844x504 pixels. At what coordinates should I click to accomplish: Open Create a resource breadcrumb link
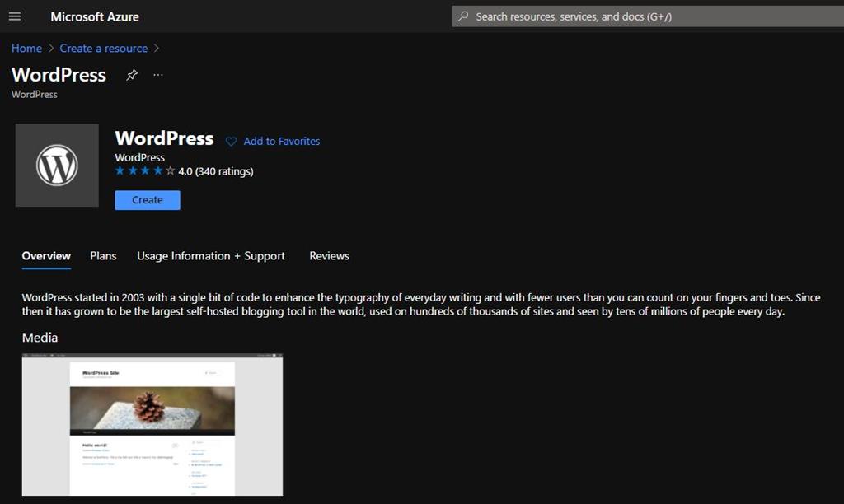(103, 48)
